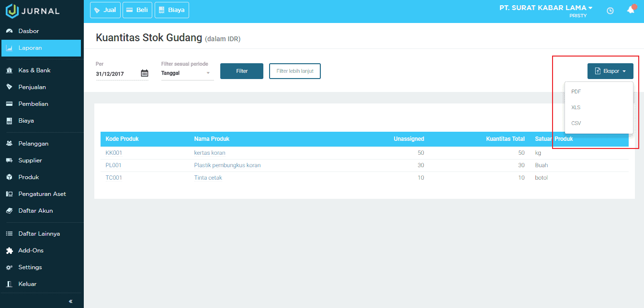The image size is (644, 308).
Task: Select XLS from the export menu
Action: point(576,107)
